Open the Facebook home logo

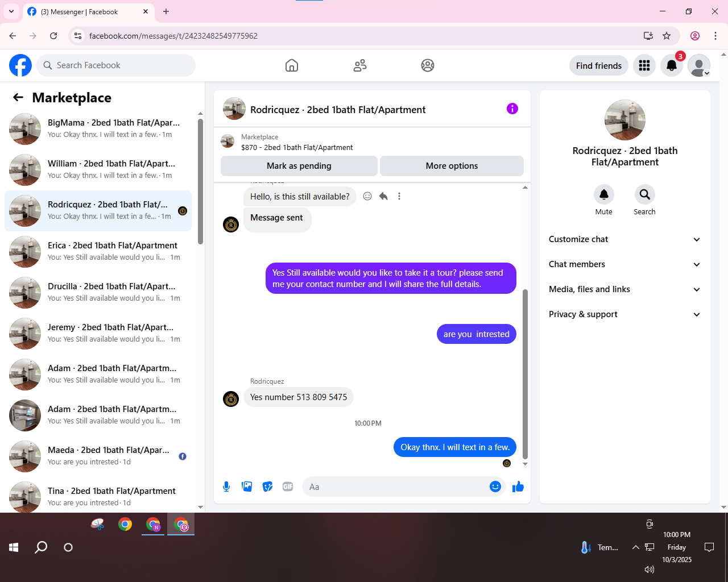coord(20,65)
